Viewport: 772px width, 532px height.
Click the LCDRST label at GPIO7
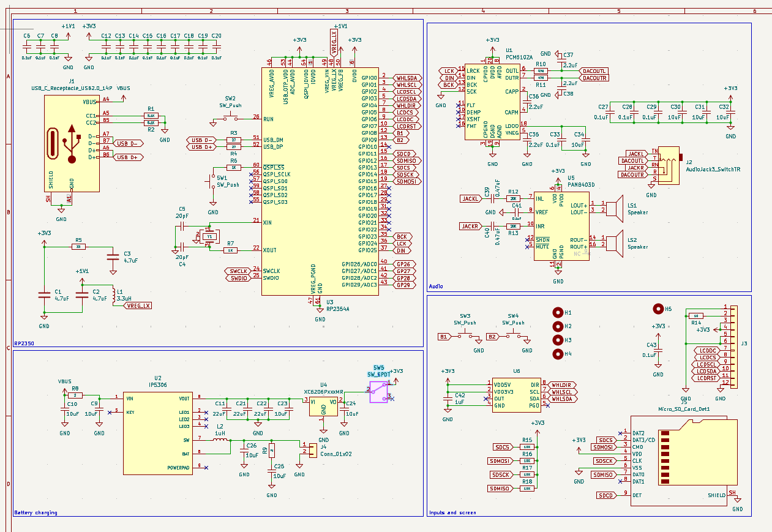point(406,126)
